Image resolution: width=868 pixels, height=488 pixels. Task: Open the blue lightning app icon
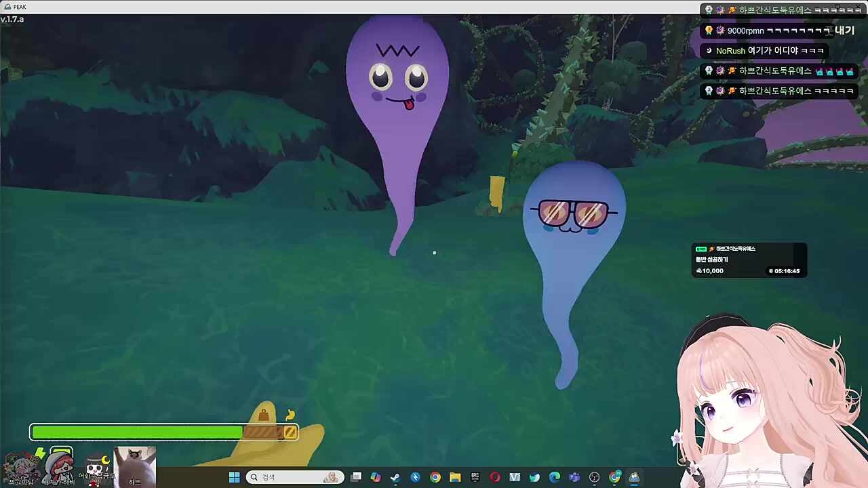tap(415, 477)
